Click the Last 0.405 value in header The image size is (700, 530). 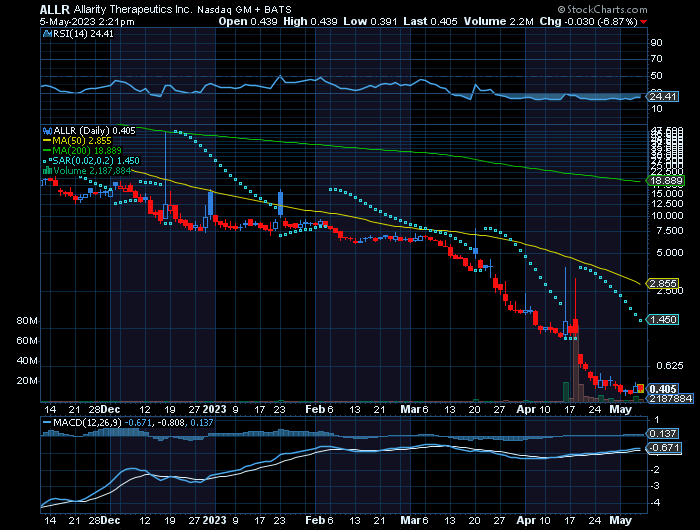430,21
